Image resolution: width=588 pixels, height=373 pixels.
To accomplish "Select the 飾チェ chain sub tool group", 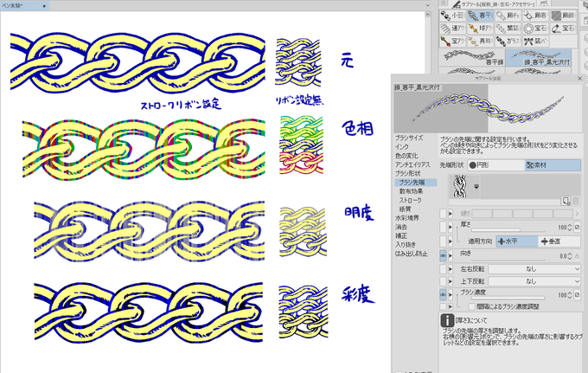I will 508,16.
